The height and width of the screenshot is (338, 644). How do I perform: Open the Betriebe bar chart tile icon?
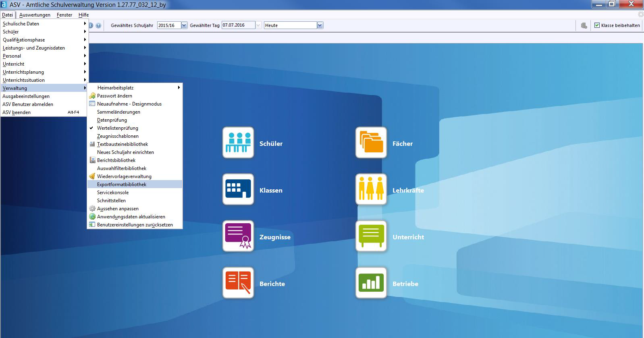pos(371,283)
